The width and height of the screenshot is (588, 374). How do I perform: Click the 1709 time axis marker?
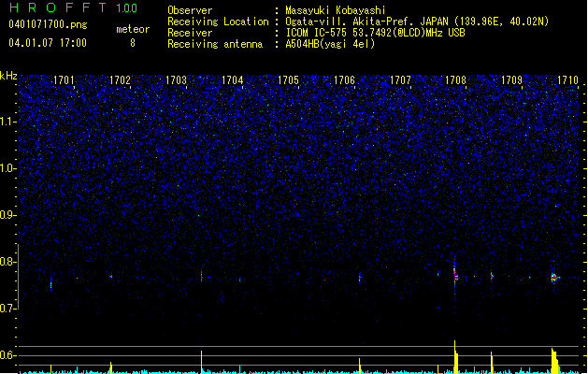512,80
